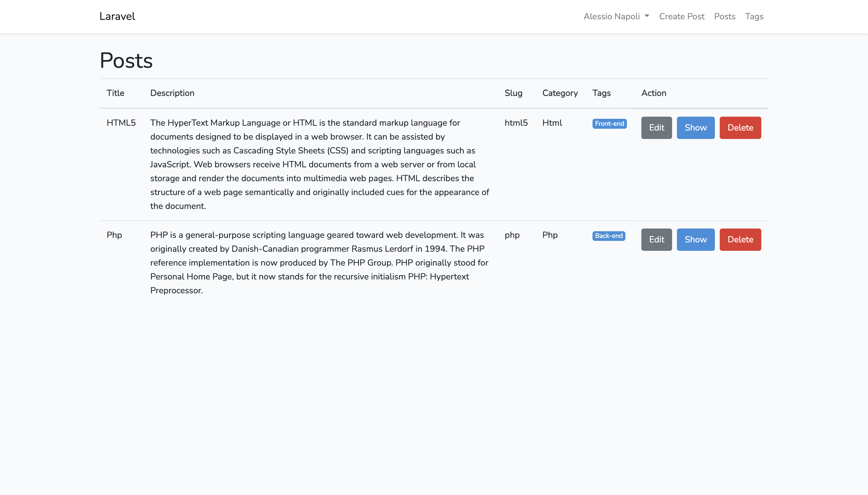Select the Front-end tag badge
Image resolution: width=868 pixels, height=495 pixels.
tap(609, 124)
